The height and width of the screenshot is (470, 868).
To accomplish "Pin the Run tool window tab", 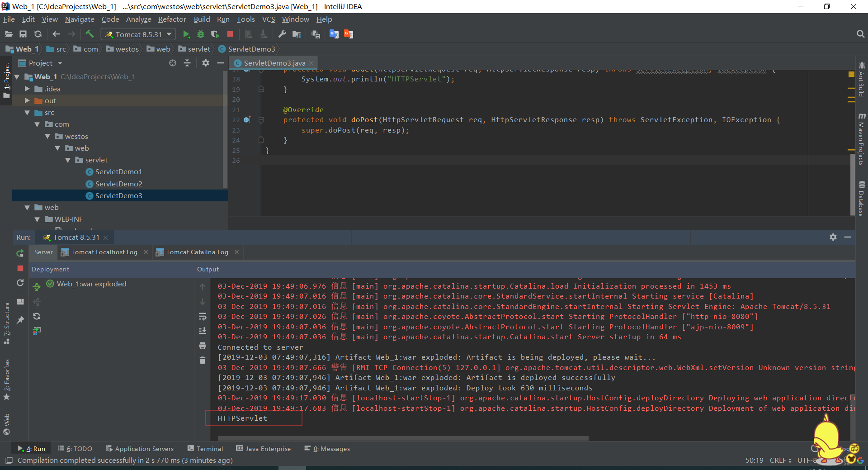I will point(20,321).
